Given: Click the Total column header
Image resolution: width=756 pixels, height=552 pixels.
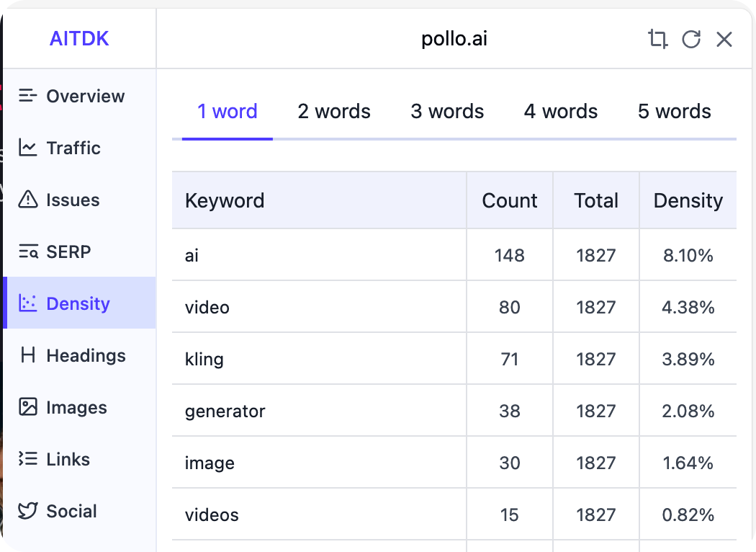Looking at the screenshot, I should 596,200.
